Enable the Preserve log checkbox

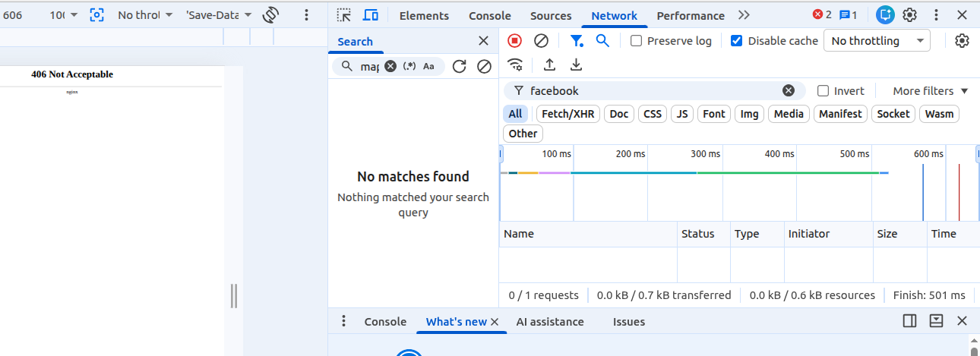tap(637, 41)
